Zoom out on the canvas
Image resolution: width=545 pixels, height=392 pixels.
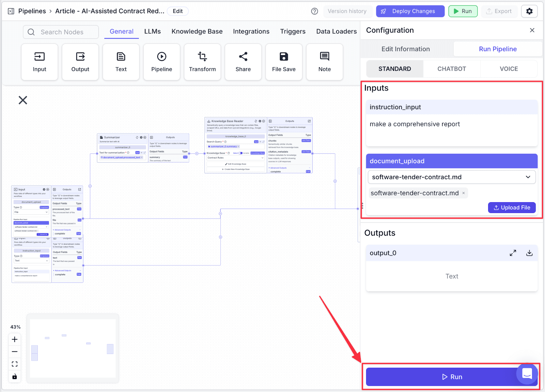15,352
